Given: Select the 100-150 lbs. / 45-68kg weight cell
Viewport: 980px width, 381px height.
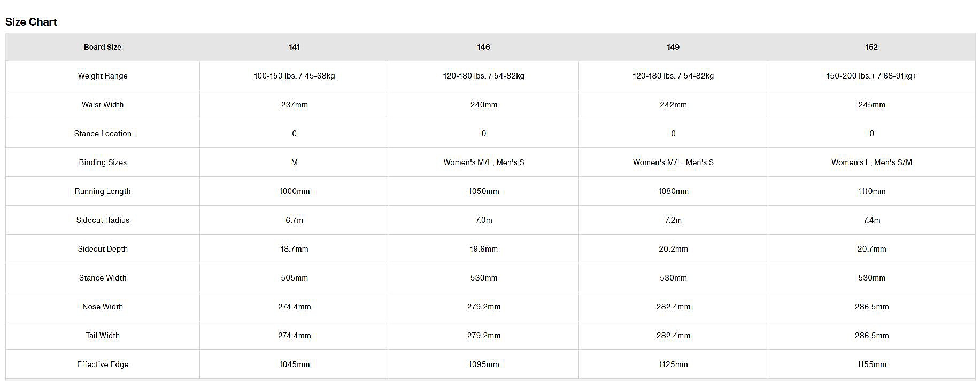Looking at the screenshot, I should [x=294, y=76].
